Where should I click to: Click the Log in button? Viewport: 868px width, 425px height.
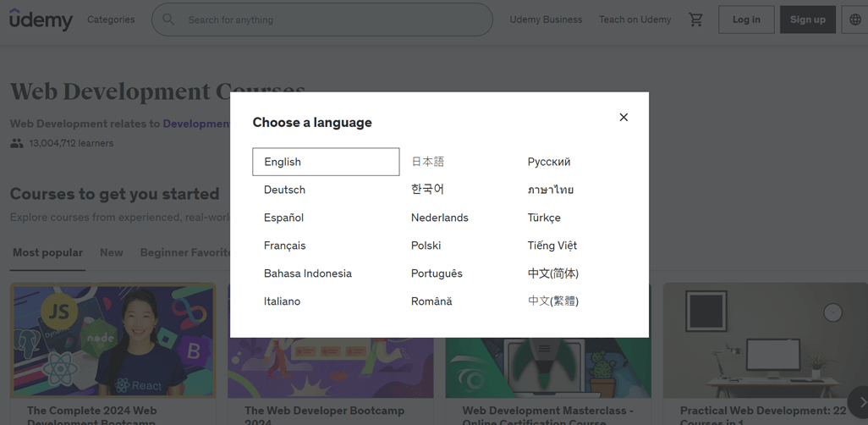[746, 19]
